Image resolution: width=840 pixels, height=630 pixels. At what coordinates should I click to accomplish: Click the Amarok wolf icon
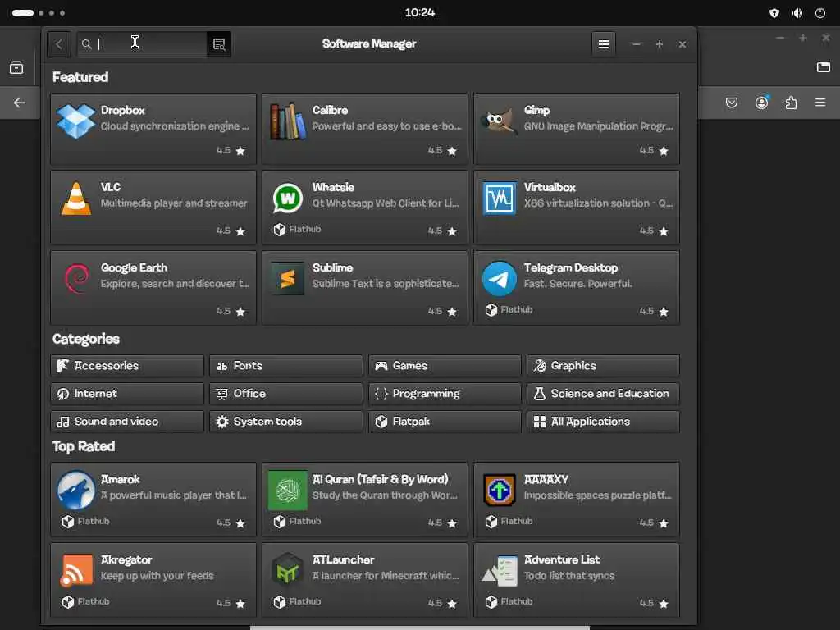tap(76, 491)
